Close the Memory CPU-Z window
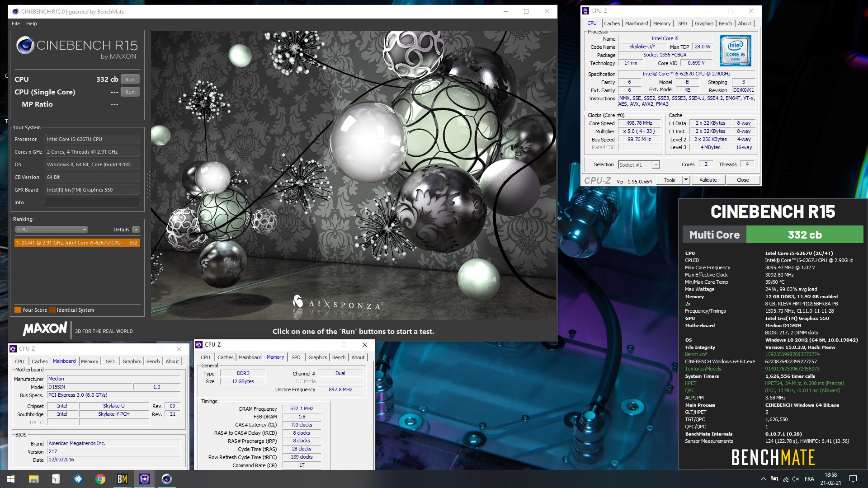868x488 pixels. coord(365,345)
